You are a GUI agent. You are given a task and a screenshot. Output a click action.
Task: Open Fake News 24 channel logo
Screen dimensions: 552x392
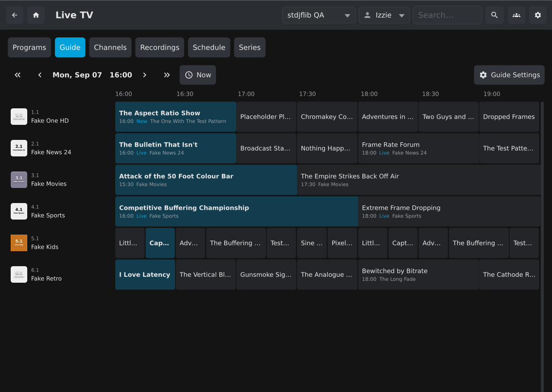(x=19, y=148)
